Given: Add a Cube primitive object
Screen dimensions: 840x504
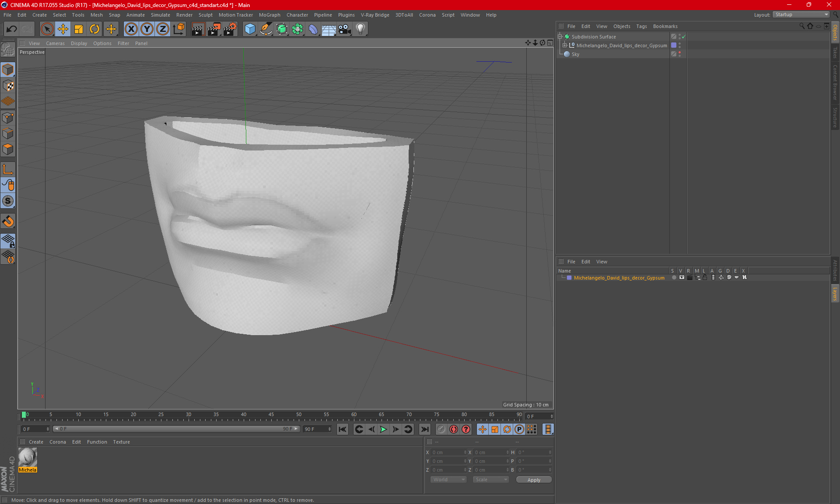Looking at the screenshot, I should (250, 29).
